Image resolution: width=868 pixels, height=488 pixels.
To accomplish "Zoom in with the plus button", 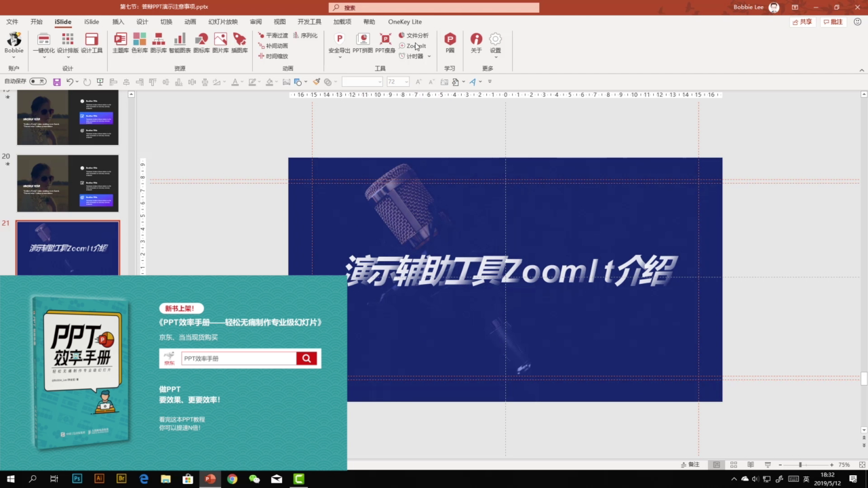I will 831,465.
